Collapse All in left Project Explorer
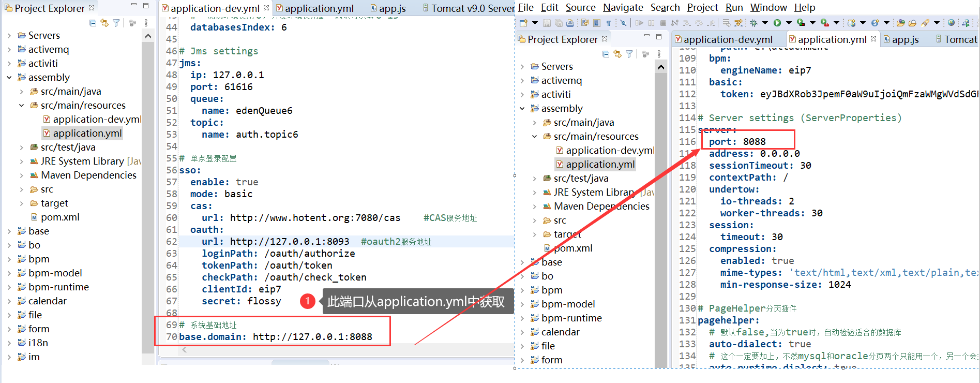Image resolution: width=980 pixels, height=383 pixels. click(x=93, y=23)
